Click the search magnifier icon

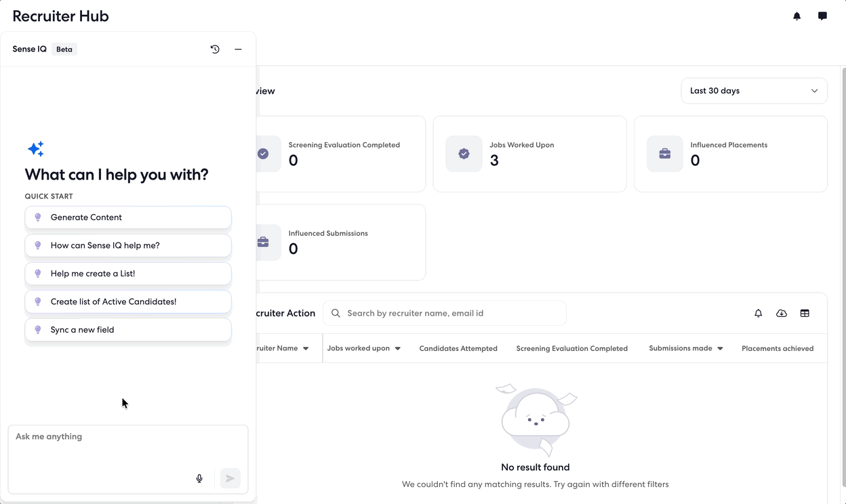coord(336,314)
